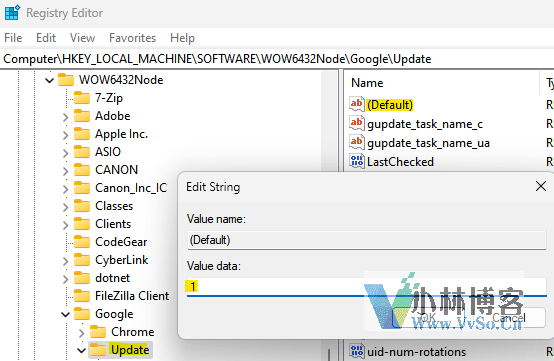Open the View menu
Screen dimensions: 554x361
click(x=82, y=38)
